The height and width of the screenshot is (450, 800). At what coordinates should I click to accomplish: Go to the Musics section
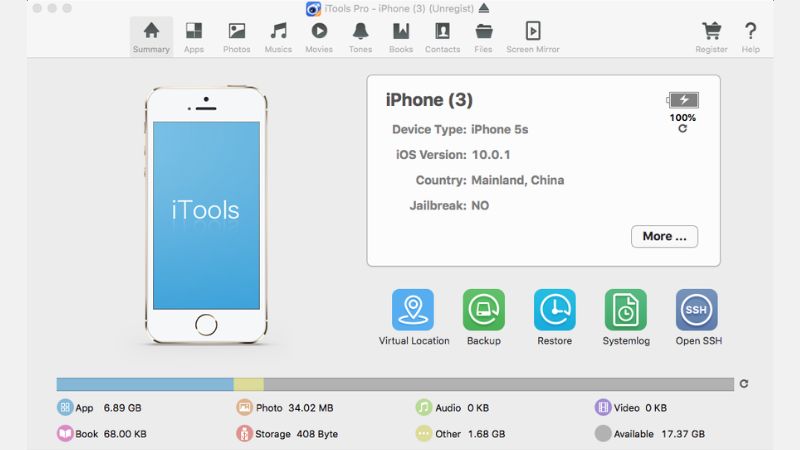point(278,37)
